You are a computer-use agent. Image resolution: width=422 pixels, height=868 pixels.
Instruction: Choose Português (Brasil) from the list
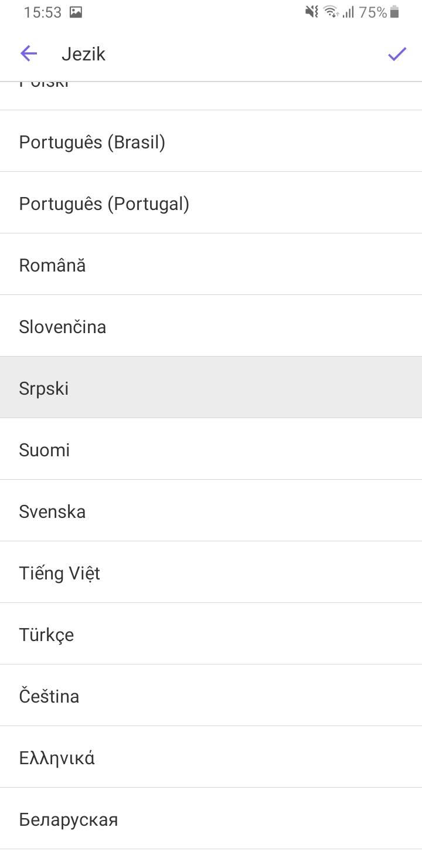(211, 141)
